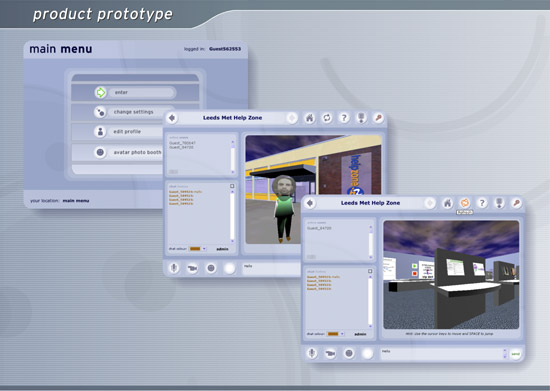Click download icon in avatar-view Help Zone window
The image size is (550, 391).
pos(361,118)
